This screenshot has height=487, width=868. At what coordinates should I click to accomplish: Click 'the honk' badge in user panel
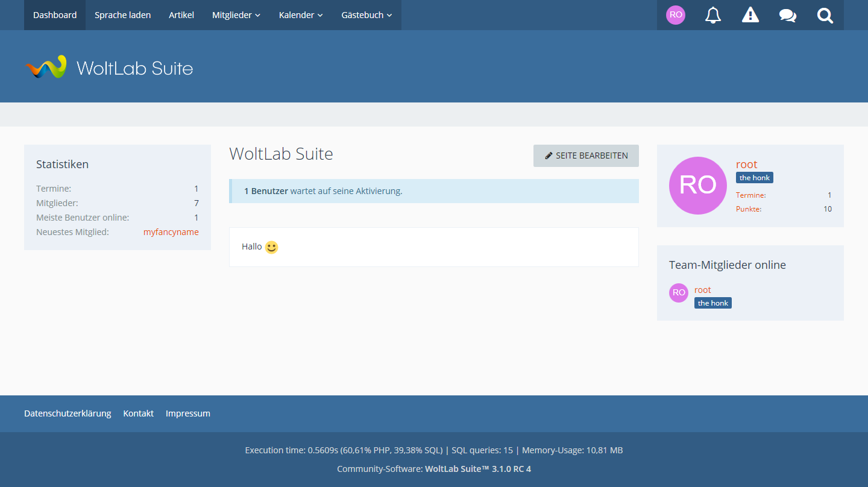[x=755, y=178]
